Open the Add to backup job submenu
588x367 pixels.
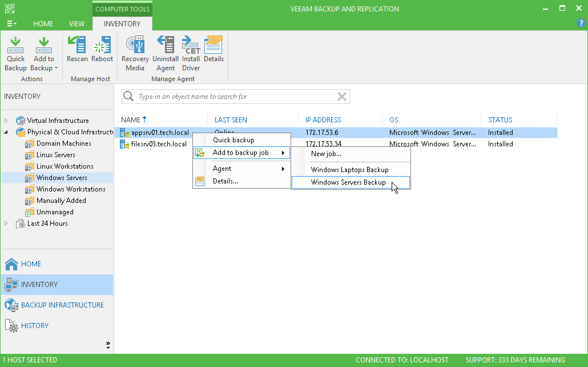pyautogui.click(x=242, y=153)
